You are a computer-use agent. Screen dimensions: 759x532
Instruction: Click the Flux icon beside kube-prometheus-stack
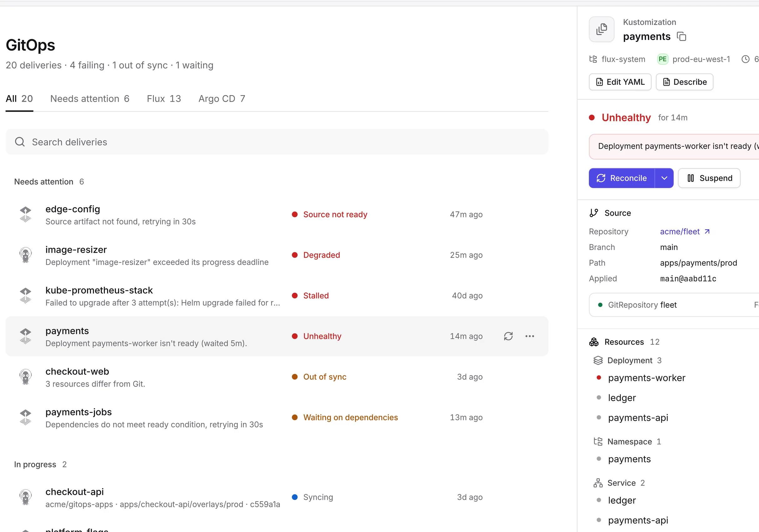(25, 296)
